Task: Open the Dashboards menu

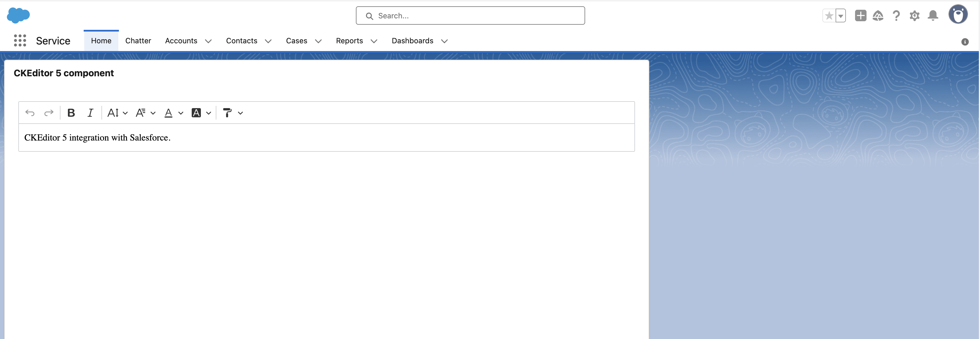Action: (x=413, y=41)
